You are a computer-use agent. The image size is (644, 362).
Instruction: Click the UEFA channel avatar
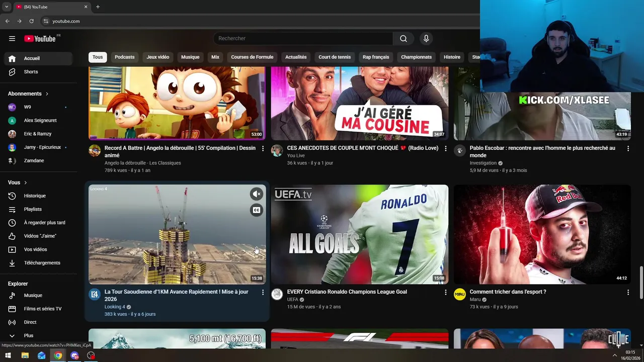pos(277,294)
